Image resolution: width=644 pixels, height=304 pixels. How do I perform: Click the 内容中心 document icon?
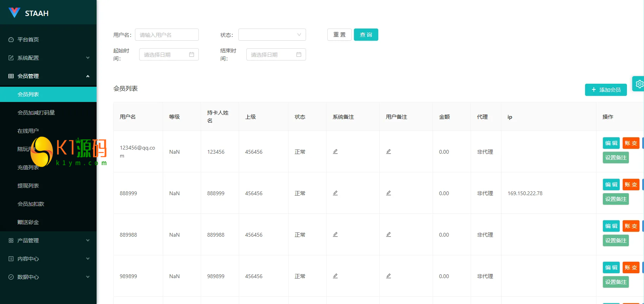[x=11, y=259]
